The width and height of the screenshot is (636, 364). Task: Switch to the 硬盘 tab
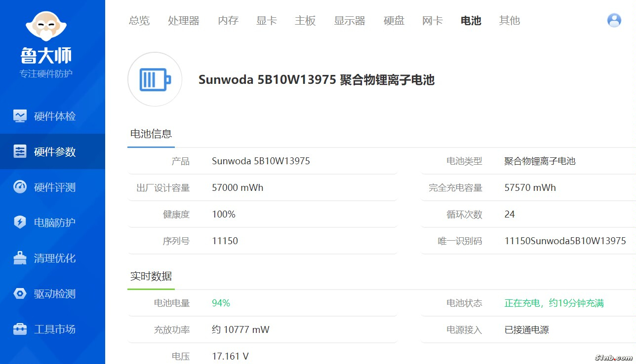(x=394, y=21)
